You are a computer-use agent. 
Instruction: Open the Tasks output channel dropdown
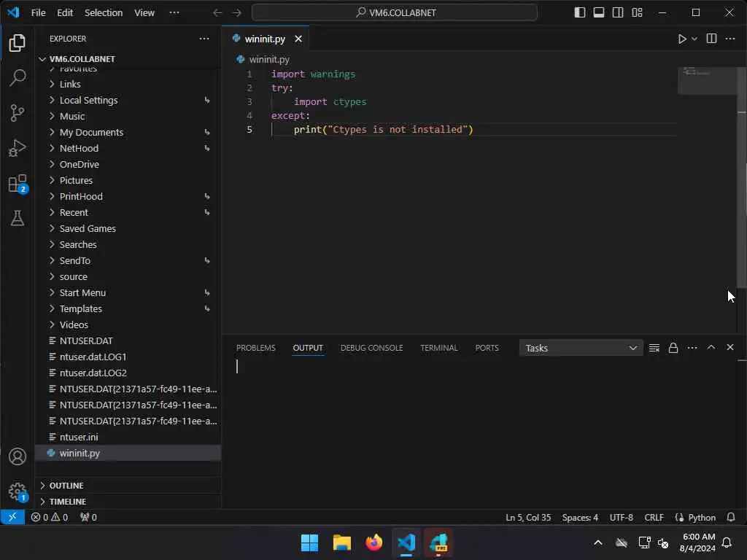click(x=581, y=348)
